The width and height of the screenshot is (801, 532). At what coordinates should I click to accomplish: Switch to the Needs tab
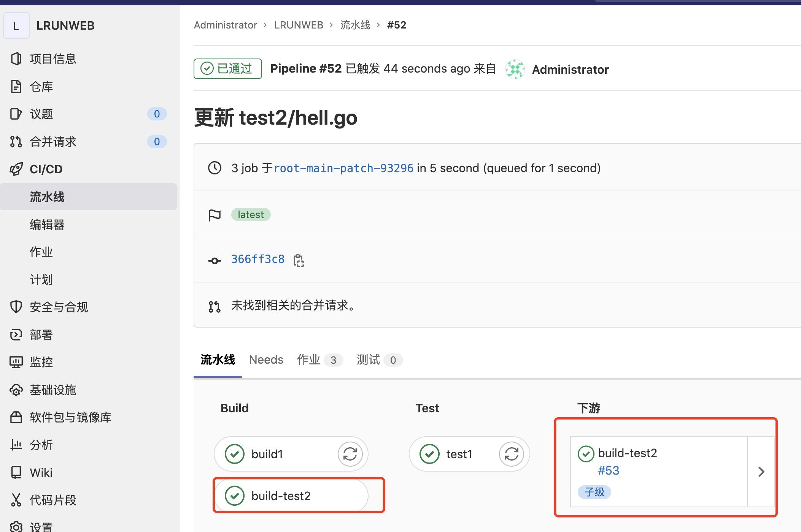[x=266, y=359]
